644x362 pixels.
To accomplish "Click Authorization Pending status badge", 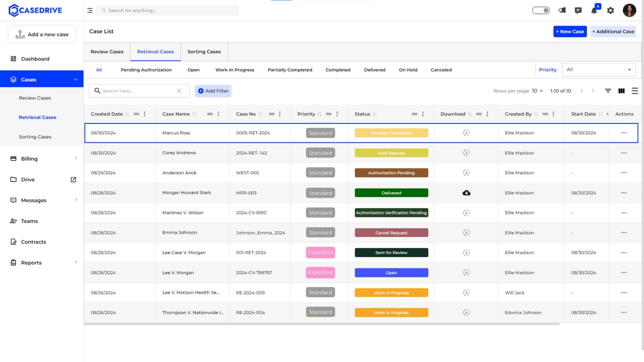I will tap(391, 173).
